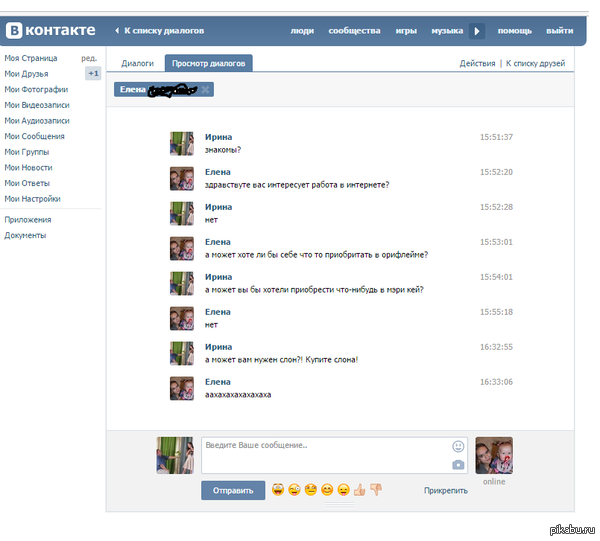
Task: Click the +1 friends notification badge
Action: tap(93, 74)
